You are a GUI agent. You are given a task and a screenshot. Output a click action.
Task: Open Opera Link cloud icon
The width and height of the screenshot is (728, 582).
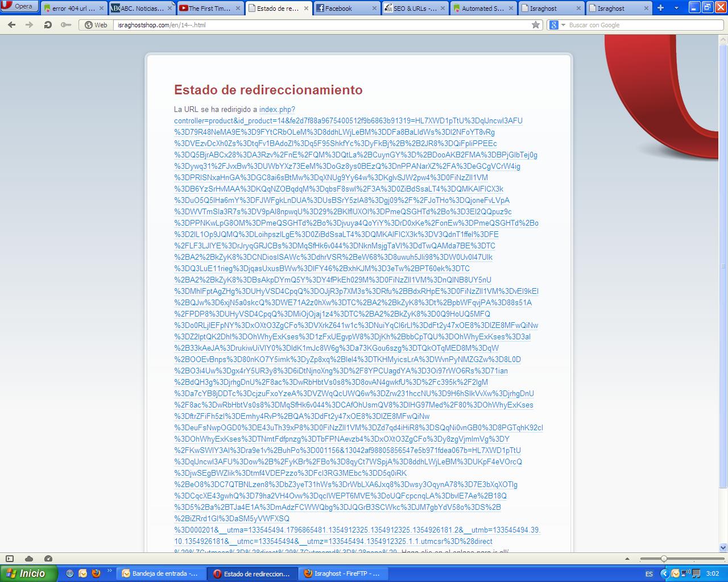(29, 559)
